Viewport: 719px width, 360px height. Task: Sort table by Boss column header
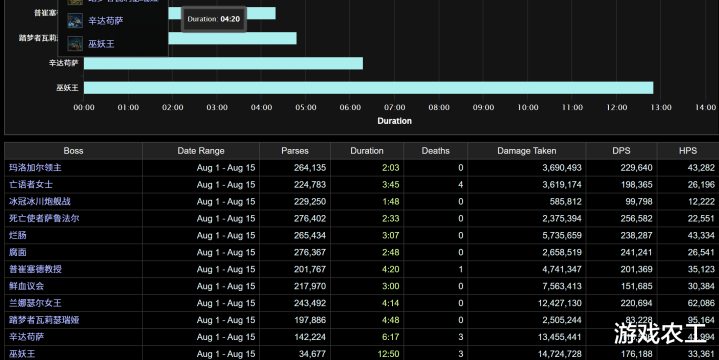pyautogui.click(x=73, y=151)
